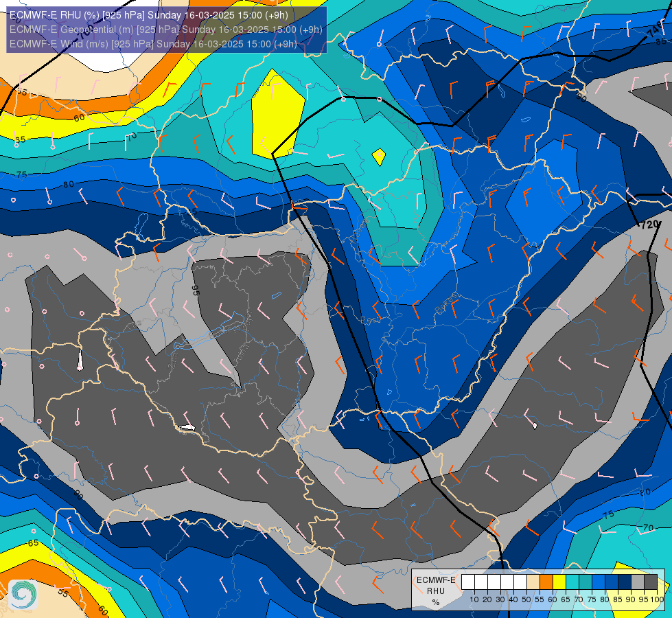Image resolution: width=672 pixels, height=618 pixels.
Task: Click the bright blue legend swatch for 75-80%
Action: [x=599, y=582]
